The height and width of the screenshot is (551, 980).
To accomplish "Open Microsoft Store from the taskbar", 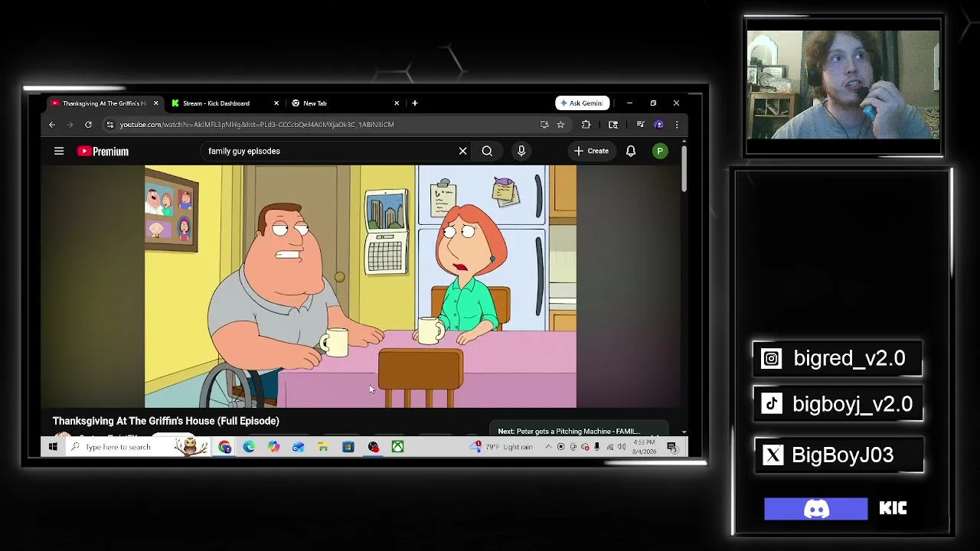I will (348, 447).
